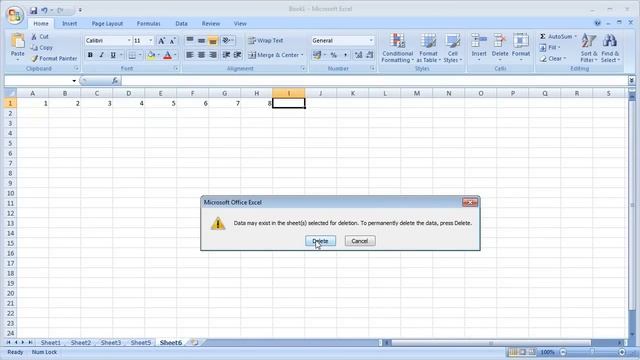Increase font size with Grow Font
Image resolution: width=640 pixels, height=360 pixels.
162,40
